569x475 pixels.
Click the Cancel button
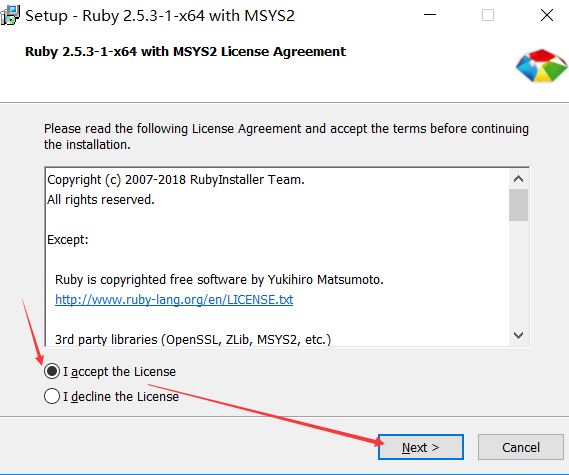520,447
